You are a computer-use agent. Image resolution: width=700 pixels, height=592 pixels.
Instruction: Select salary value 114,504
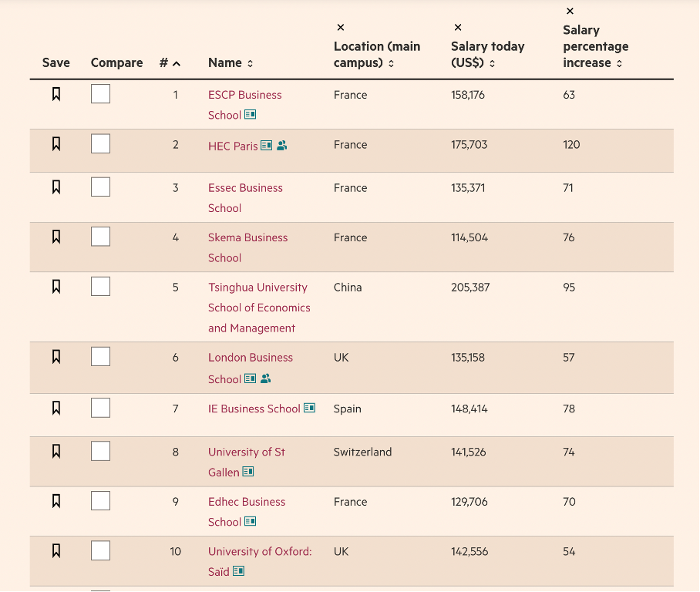click(x=469, y=237)
